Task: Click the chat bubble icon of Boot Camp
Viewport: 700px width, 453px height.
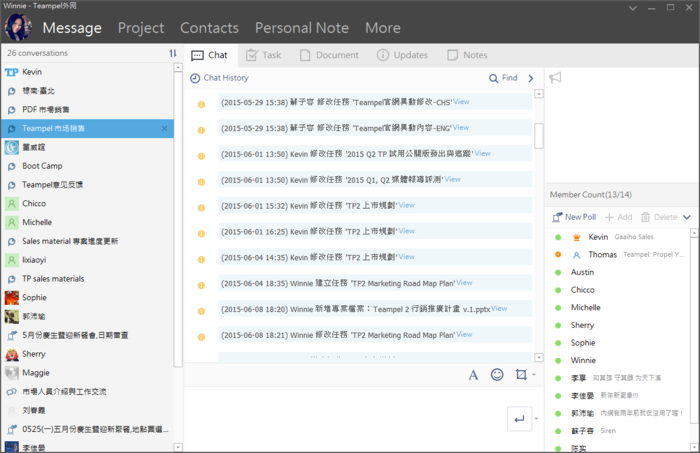Action: (x=12, y=166)
